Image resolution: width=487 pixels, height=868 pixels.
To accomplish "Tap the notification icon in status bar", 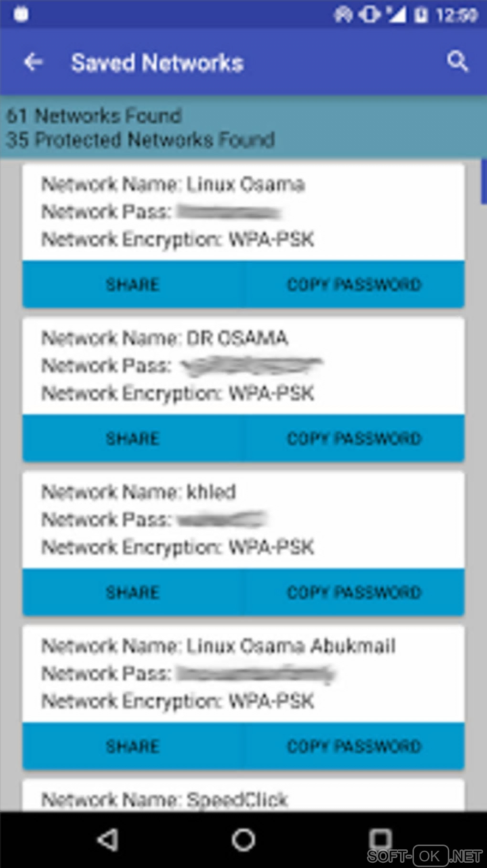I will [x=21, y=14].
